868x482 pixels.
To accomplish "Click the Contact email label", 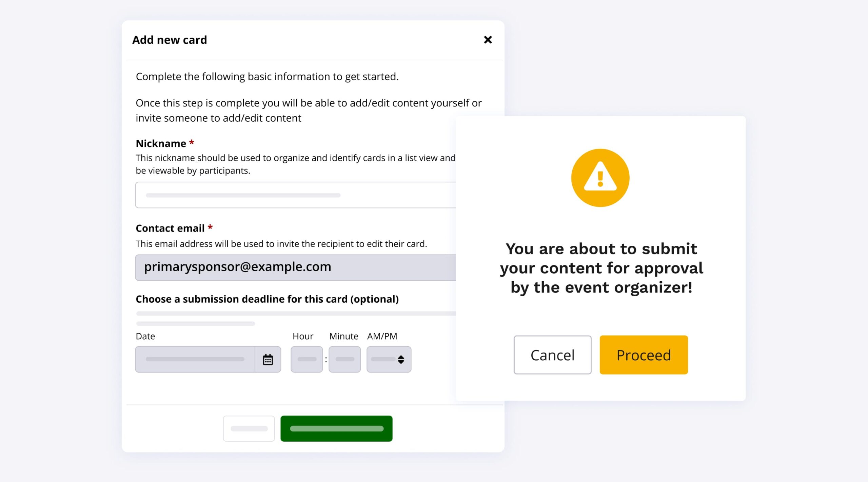I will 170,228.
